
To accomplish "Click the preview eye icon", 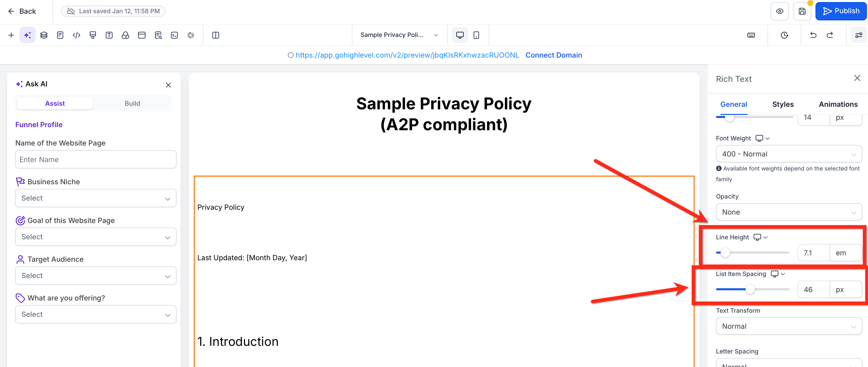I will point(780,11).
